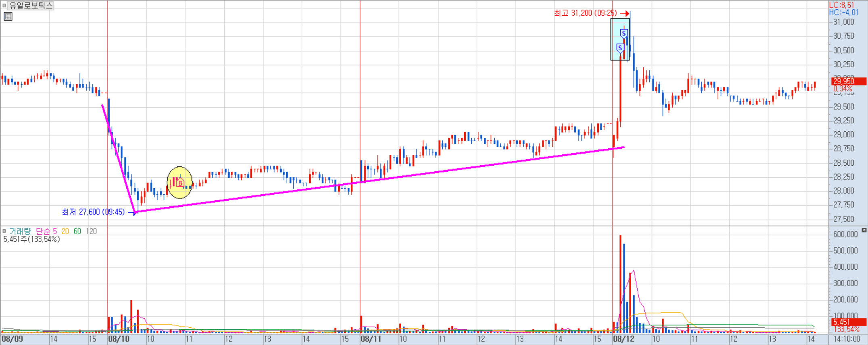This screenshot has width=868, height=345.
Task: Click the LC:8,51 indicator text
Action: coord(842,5)
